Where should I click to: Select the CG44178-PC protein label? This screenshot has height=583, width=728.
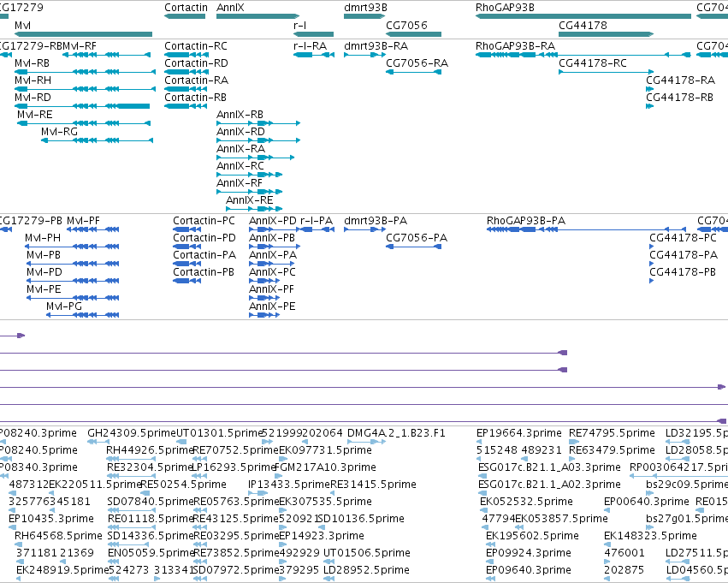coord(683,237)
